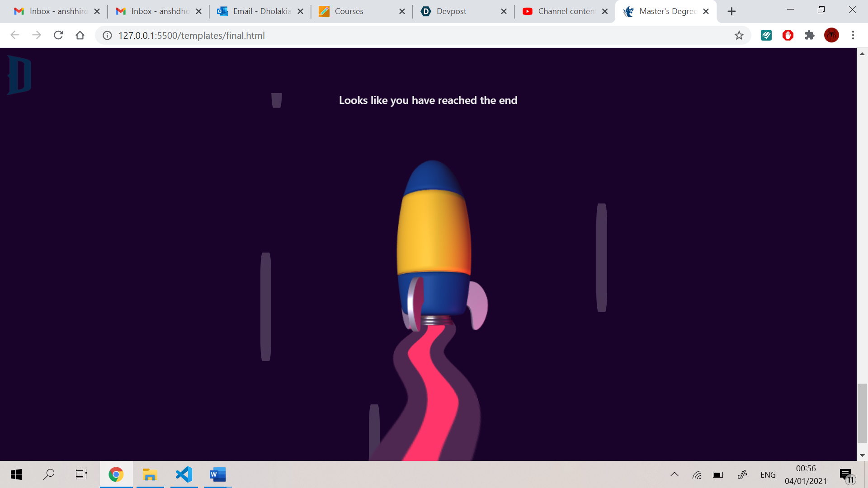Open the Extensions puzzle icon
This screenshot has width=868, height=488.
point(810,35)
